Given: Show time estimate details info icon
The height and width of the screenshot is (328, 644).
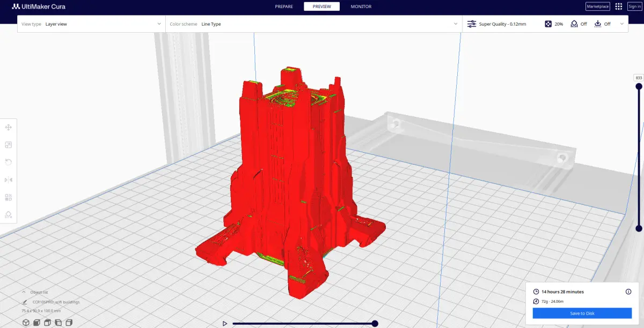Looking at the screenshot, I should [628, 292].
